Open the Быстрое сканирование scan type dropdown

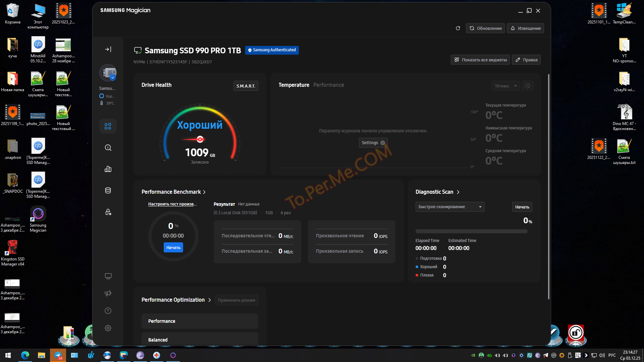(450, 207)
